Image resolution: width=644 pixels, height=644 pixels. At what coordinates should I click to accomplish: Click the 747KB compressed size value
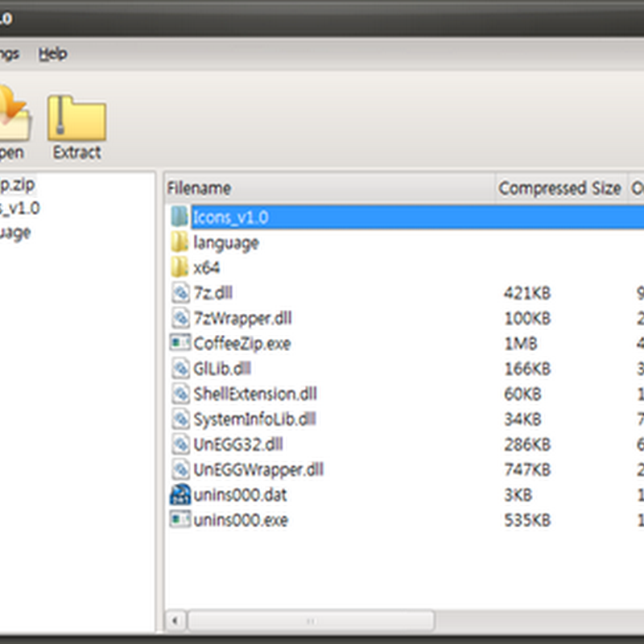point(527,470)
